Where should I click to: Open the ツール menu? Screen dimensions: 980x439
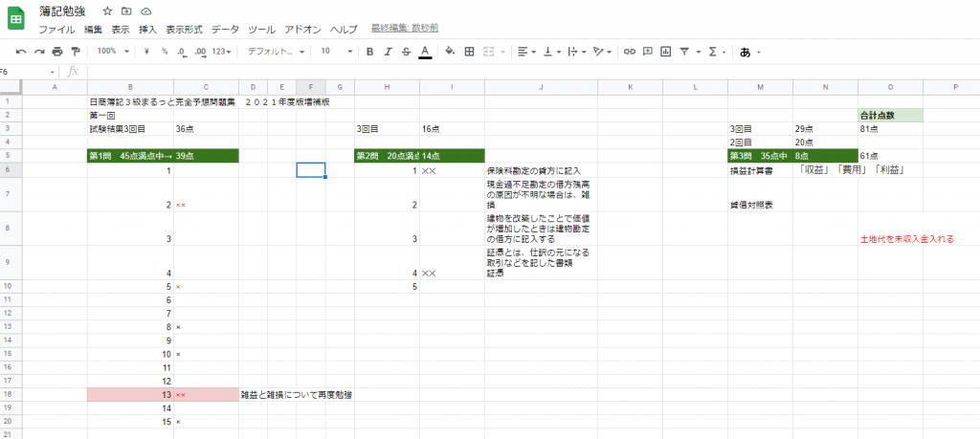pos(262,29)
